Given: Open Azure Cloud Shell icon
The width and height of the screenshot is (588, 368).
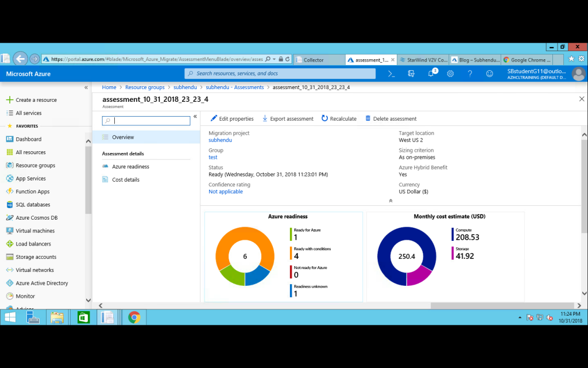Looking at the screenshot, I should [x=391, y=74].
